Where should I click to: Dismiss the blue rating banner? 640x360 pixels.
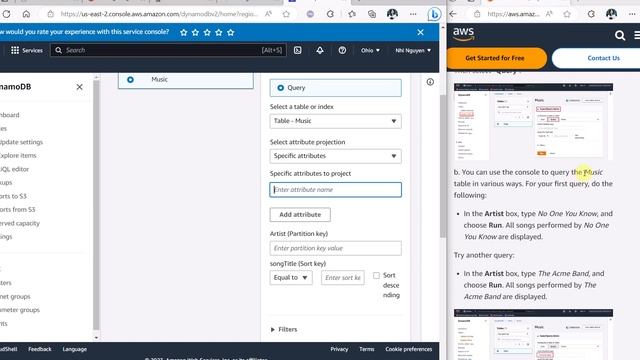point(420,32)
